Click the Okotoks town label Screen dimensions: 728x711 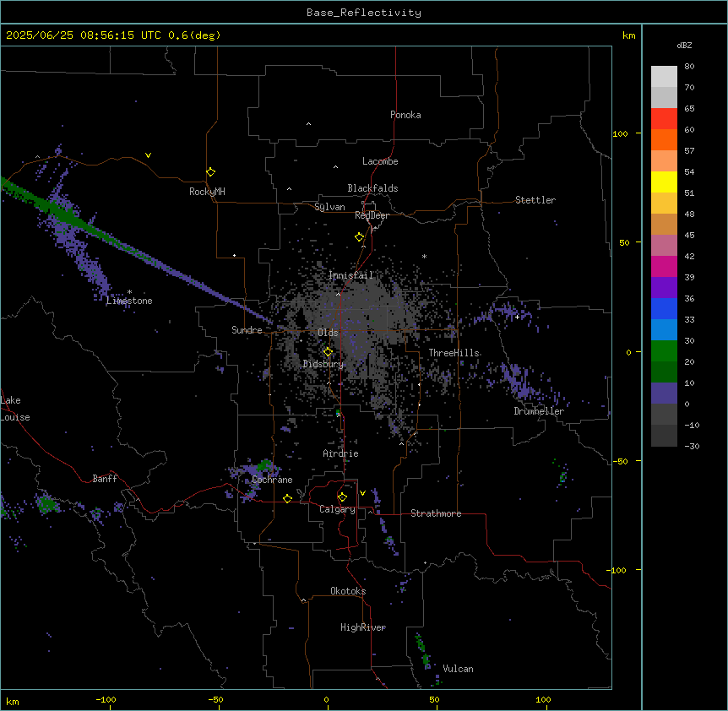point(348,591)
